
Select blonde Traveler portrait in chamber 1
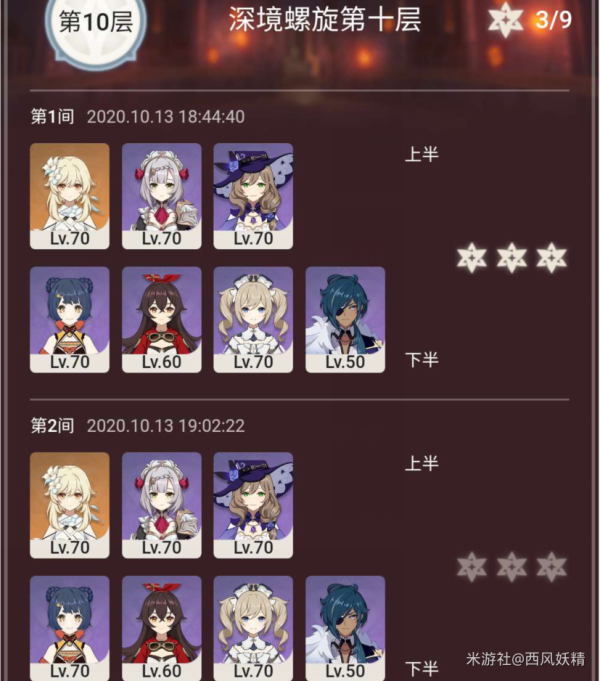(x=70, y=196)
